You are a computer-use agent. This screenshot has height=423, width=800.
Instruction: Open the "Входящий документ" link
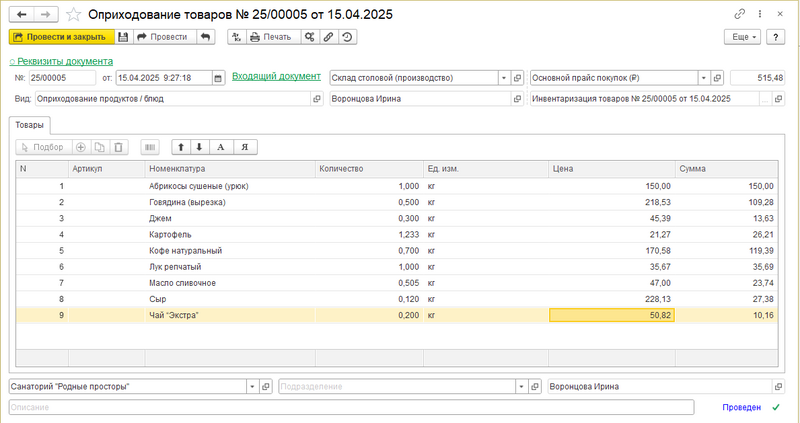click(x=276, y=77)
